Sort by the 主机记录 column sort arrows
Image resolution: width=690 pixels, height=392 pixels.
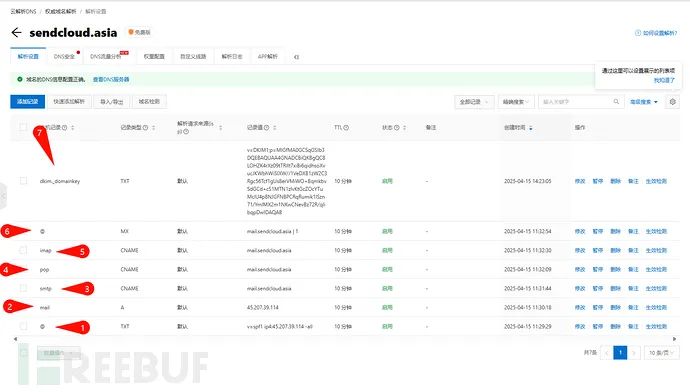tap(73, 128)
